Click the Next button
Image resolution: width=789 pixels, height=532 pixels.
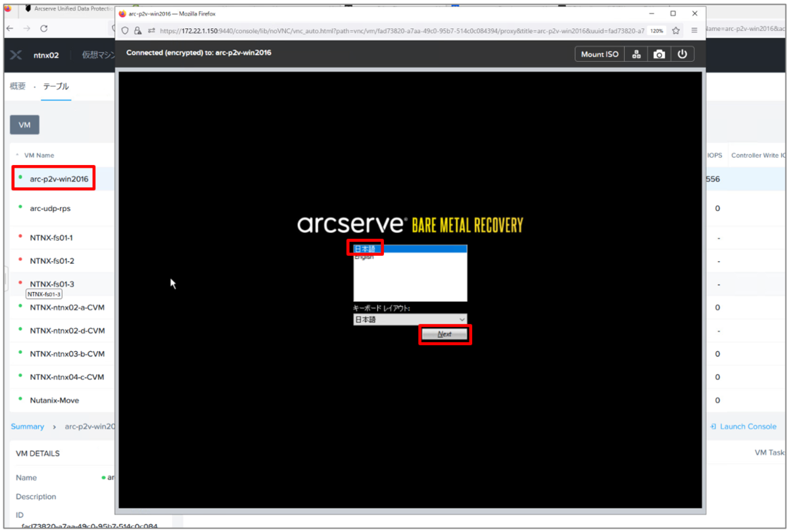click(445, 334)
